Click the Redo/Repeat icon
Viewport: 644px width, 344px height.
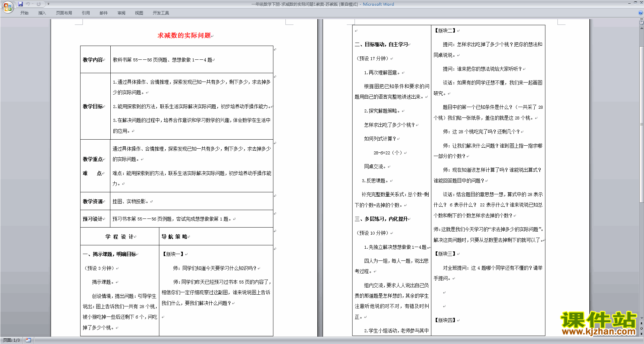pyautogui.click(x=39, y=4)
